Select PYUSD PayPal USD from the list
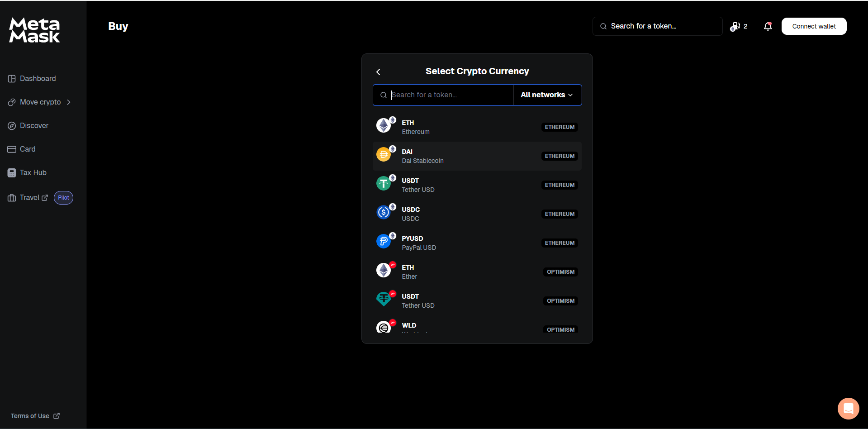Image resolution: width=868 pixels, height=429 pixels. [477, 243]
